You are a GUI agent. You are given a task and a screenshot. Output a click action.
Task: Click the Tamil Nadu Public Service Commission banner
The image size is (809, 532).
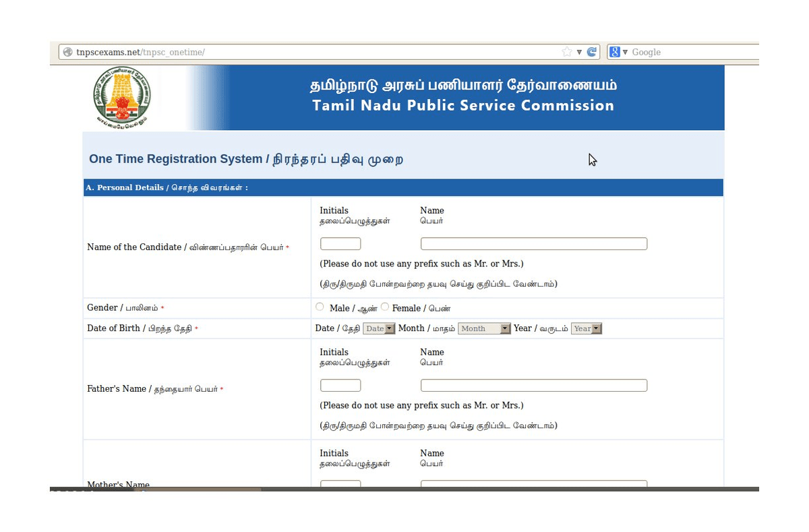(463, 96)
